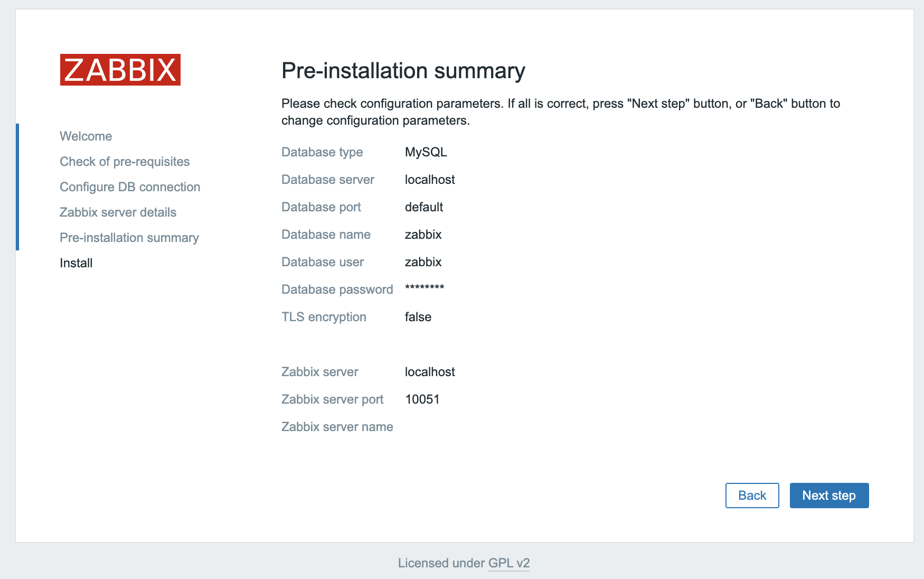The image size is (924, 579).
Task: Select Check of pre-requisites step
Action: point(125,161)
